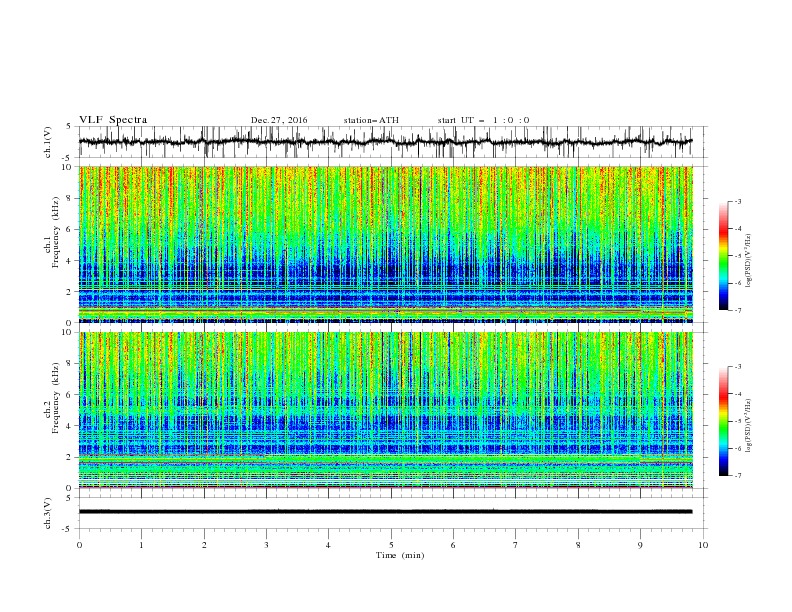
Task: Click time axis tick label "3"
Action: tap(266, 545)
